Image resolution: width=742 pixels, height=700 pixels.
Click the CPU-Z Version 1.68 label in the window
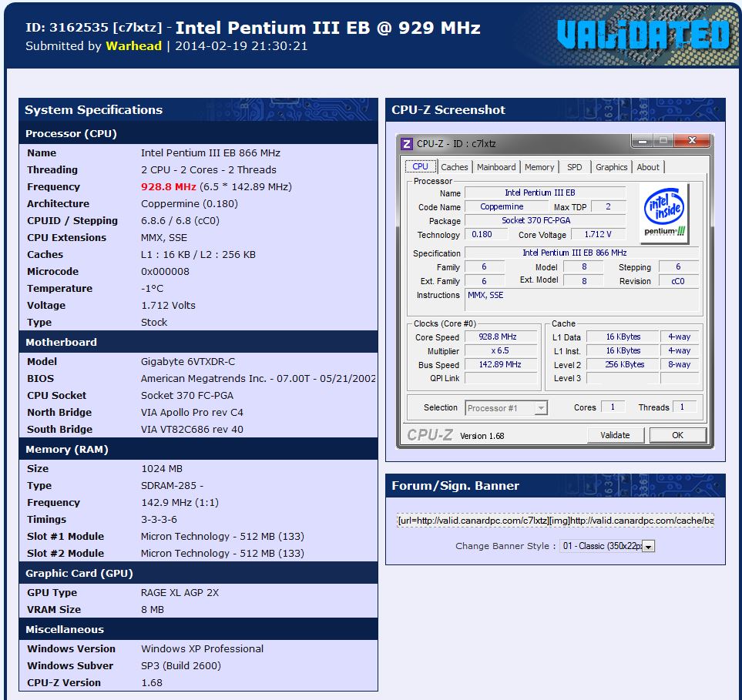coord(482,436)
